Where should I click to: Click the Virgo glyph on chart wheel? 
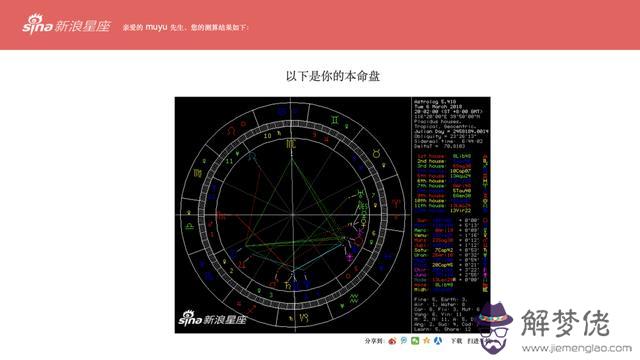click(198, 173)
